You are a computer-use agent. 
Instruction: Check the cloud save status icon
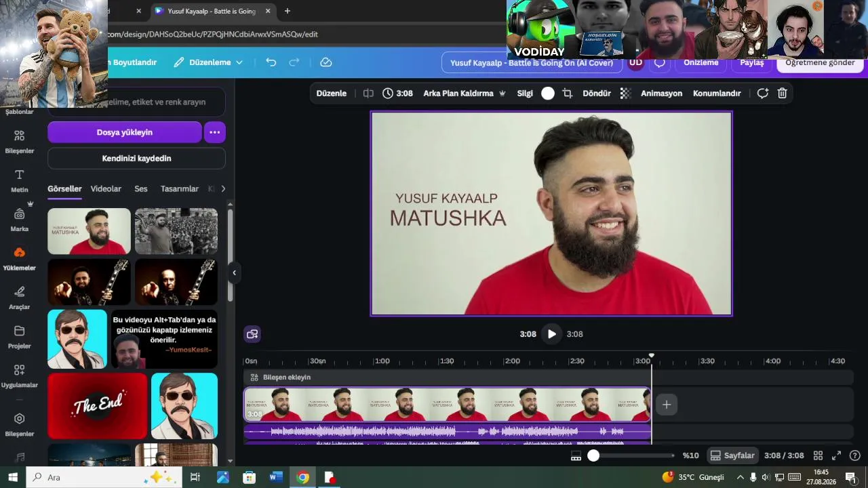click(326, 62)
